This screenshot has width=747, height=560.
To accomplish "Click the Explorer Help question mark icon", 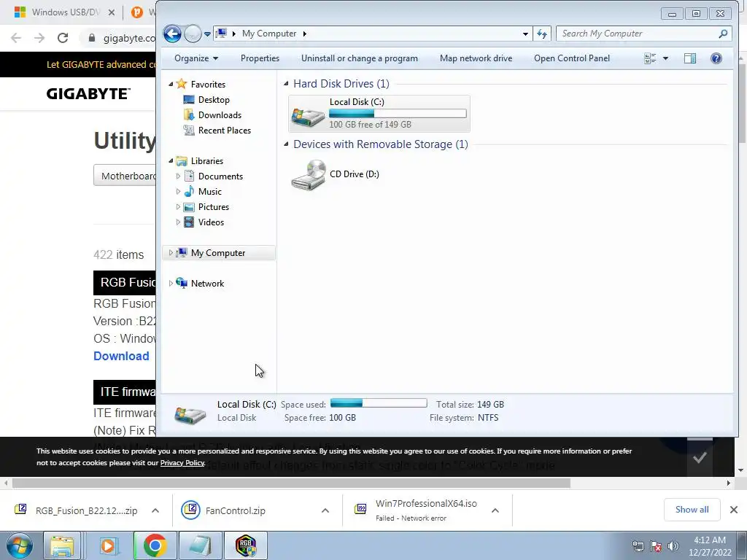I will (716, 58).
